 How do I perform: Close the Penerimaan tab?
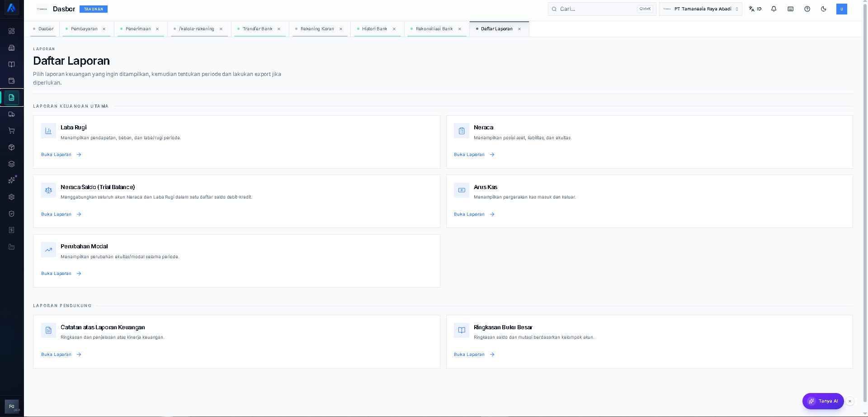click(x=157, y=29)
